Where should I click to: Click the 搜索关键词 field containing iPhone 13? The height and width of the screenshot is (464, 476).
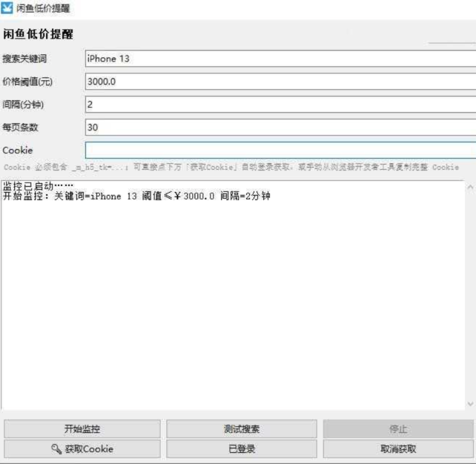pyautogui.click(x=280, y=58)
